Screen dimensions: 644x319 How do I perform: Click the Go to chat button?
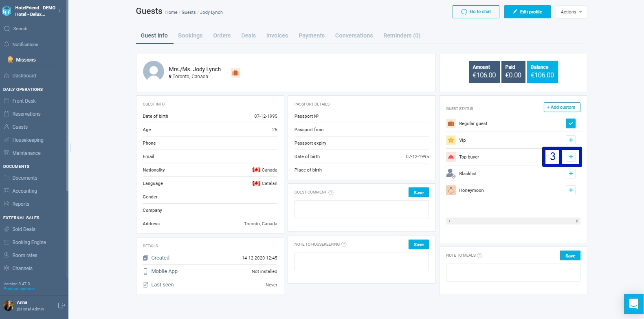(x=476, y=12)
